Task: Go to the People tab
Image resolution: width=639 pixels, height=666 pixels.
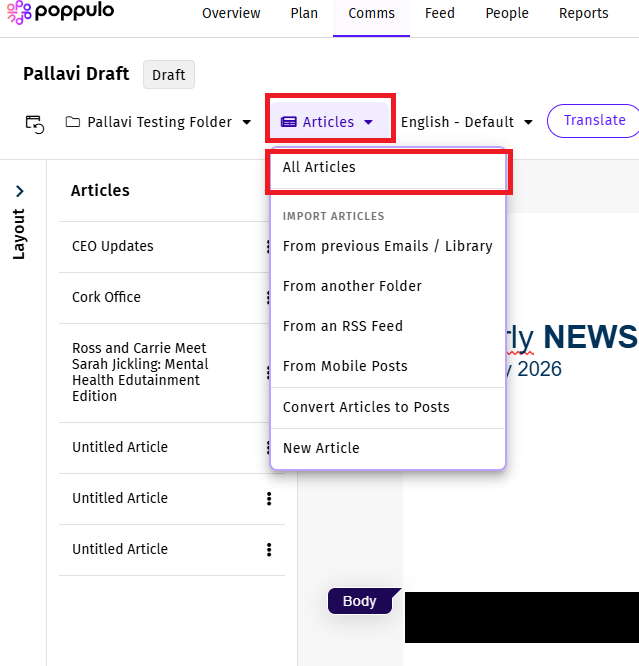Action: (x=507, y=13)
